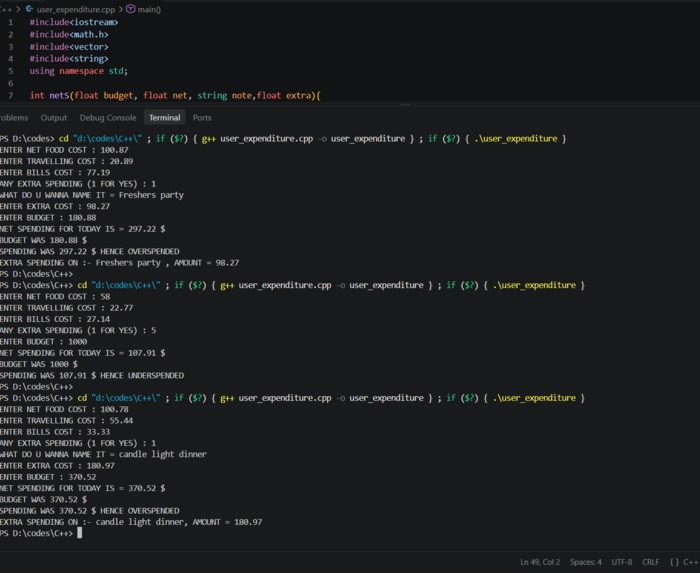Image resolution: width=700 pixels, height=573 pixels.
Task: Click 'ENTER BILLS COST : 33.33' line
Action: [55, 432]
